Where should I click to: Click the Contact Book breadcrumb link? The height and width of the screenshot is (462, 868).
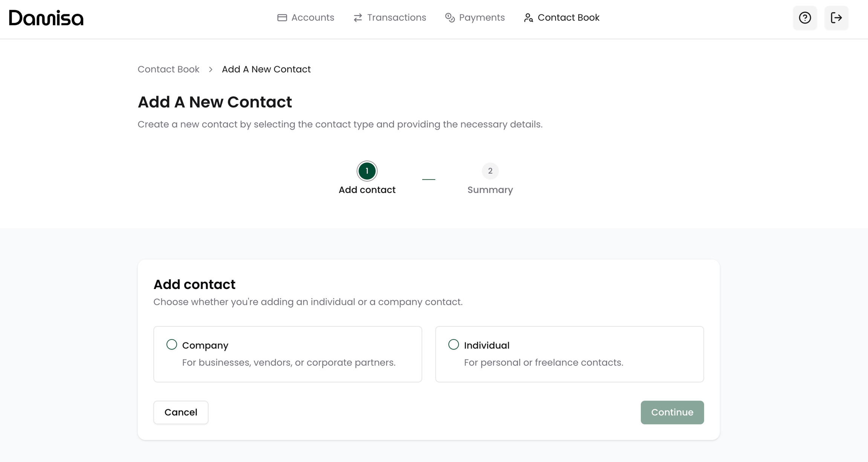[168, 69]
